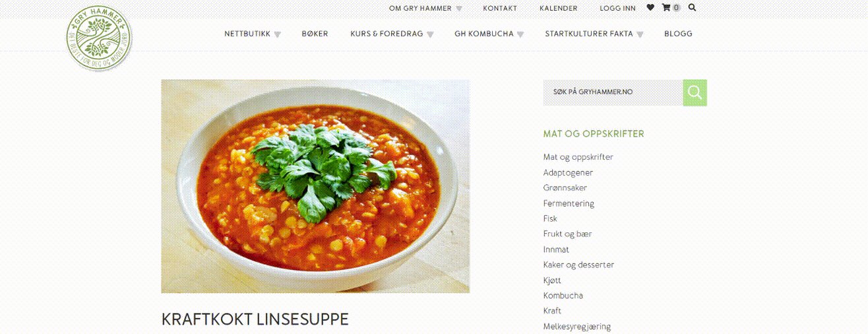868x334 pixels.
Task: Click the lentil soup photo
Action: (x=315, y=186)
